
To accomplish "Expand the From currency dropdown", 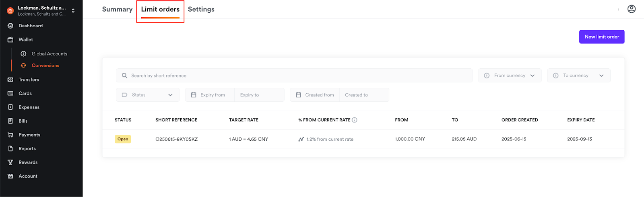I will (510, 76).
